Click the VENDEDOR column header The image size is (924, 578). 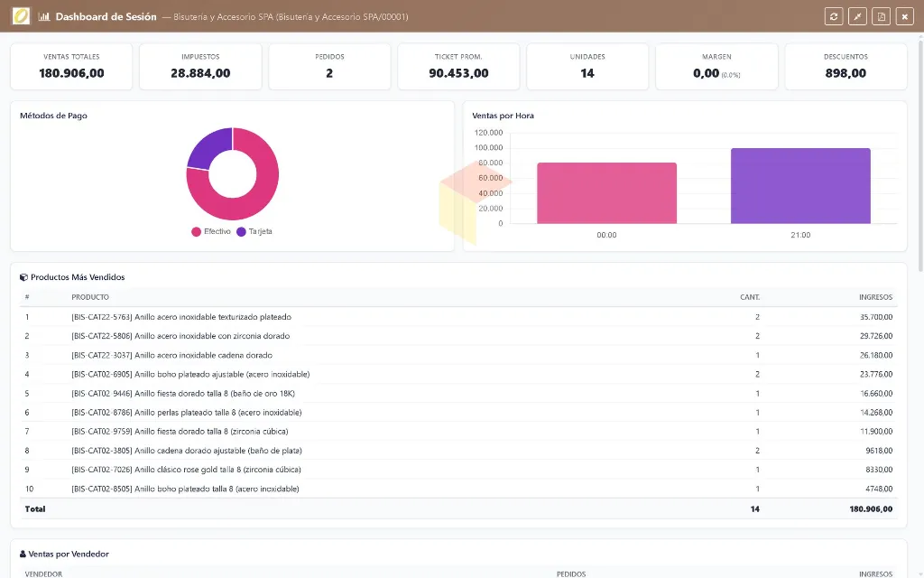pos(43,573)
